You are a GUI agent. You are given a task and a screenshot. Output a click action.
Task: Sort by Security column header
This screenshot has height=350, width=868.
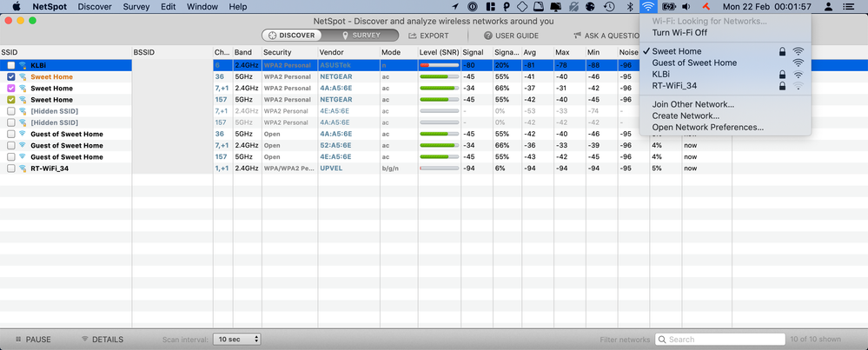(x=289, y=52)
